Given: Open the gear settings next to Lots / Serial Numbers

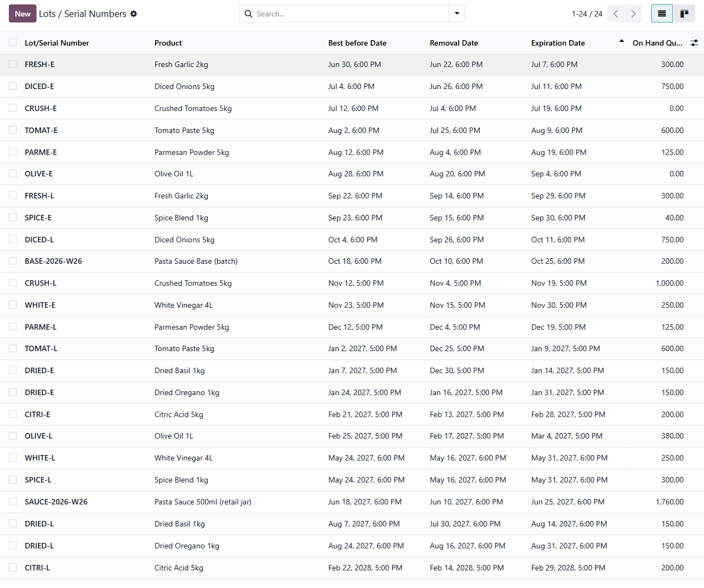Looking at the screenshot, I should pyautogui.click(x=134, y=14).
